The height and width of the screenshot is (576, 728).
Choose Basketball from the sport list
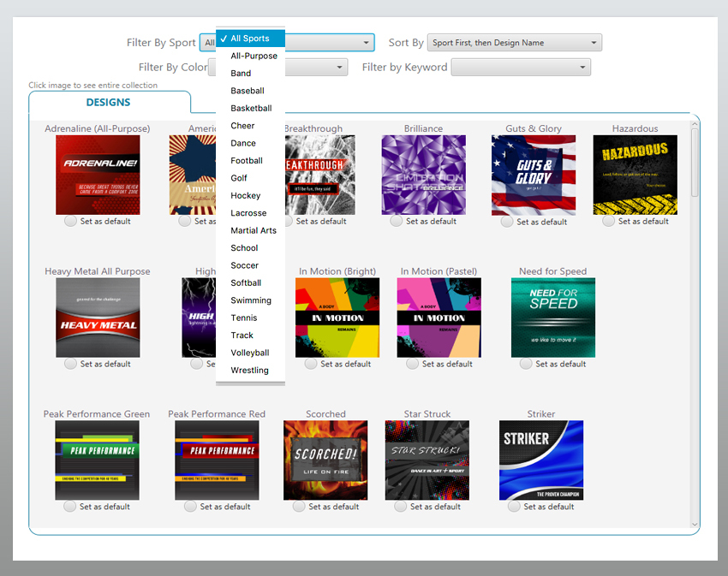click(251, 109)
